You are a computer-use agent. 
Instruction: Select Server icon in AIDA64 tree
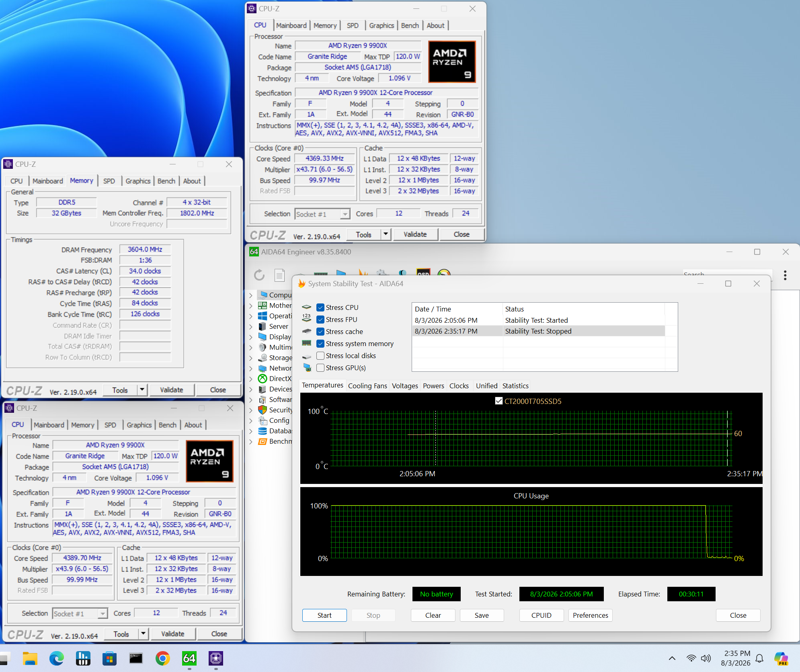pos(263,326)
